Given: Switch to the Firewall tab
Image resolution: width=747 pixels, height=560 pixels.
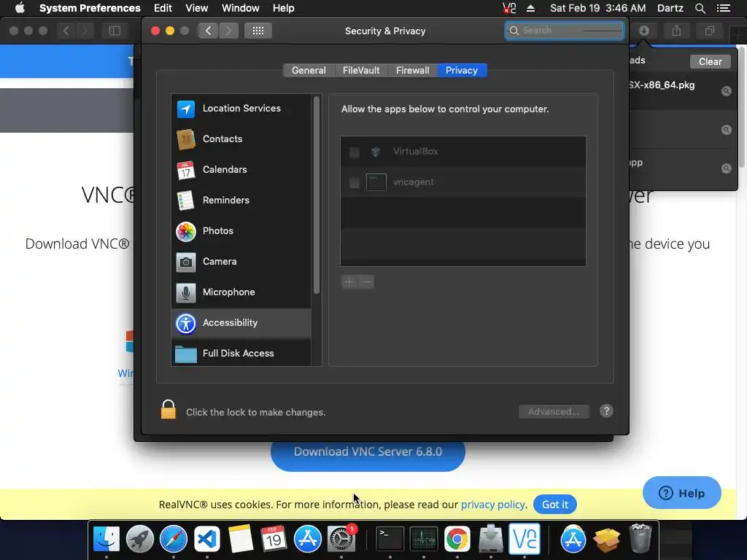Looking at the screenshot, I should click(x=413, y=71).
